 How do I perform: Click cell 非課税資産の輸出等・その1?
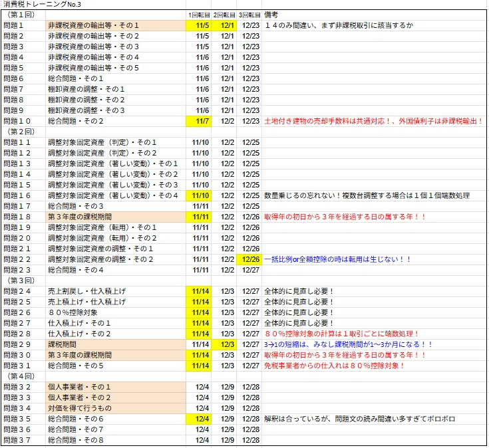click(116, 25)
